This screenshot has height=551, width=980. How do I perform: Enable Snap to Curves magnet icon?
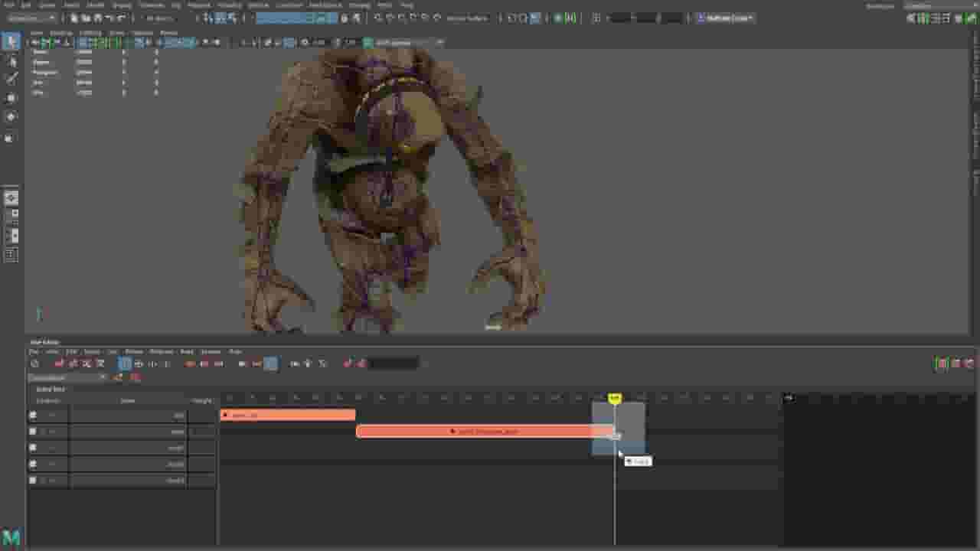(390, 18)
